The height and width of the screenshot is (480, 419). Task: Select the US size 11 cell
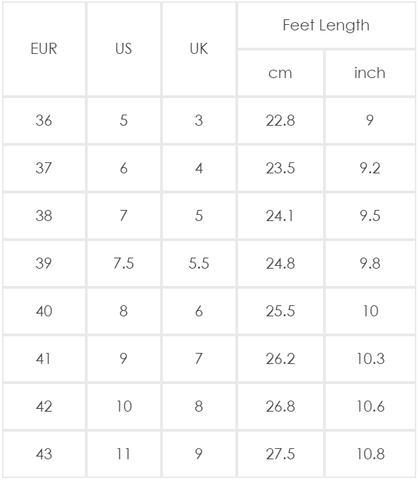[x=124, y=454]
